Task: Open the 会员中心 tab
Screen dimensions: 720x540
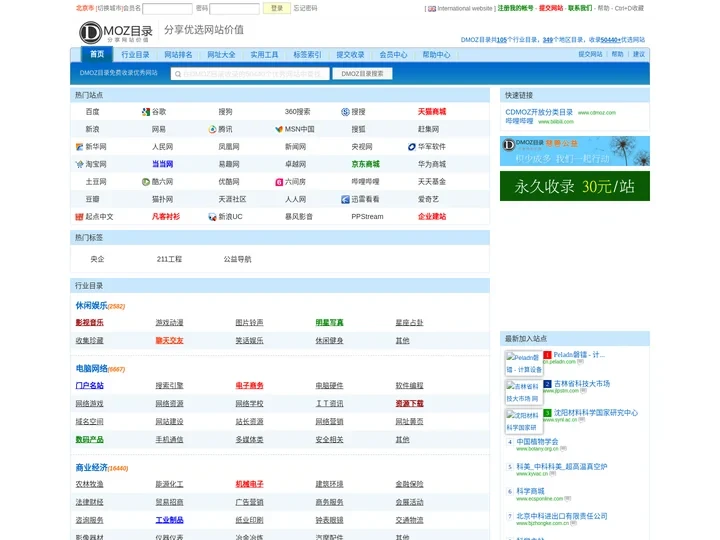Action: tap(394, 55)
